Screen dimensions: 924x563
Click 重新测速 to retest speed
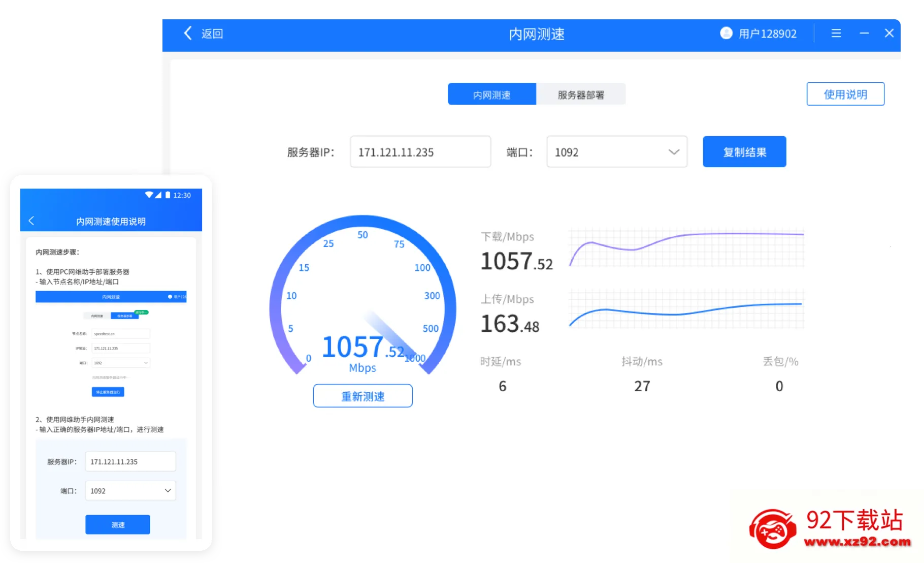362,396
